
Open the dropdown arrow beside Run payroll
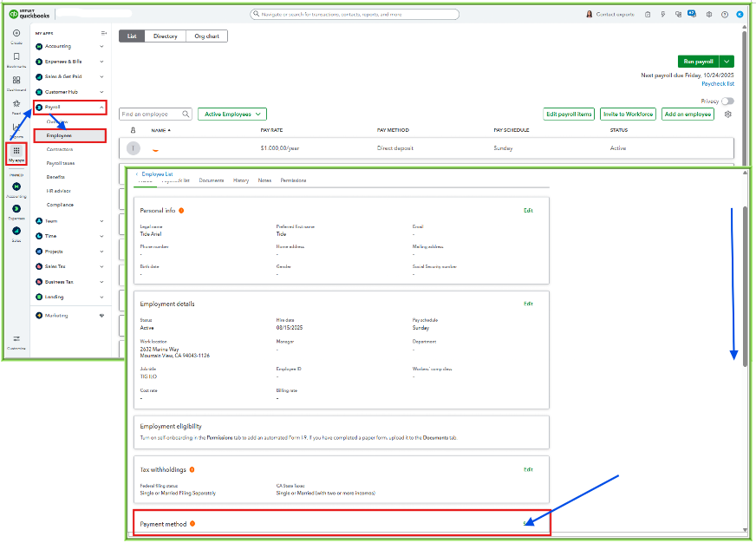tap(727, 62)
